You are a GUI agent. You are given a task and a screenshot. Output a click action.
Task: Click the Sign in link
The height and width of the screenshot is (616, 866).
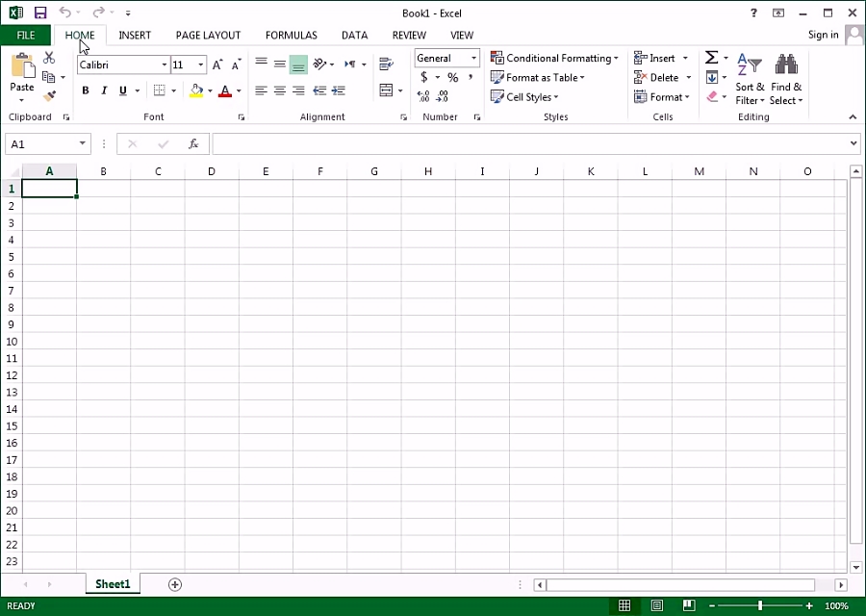tap(823, 35)
